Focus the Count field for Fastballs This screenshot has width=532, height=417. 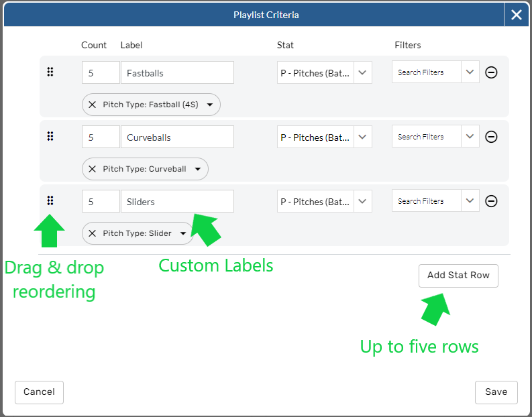pos(101,72)
